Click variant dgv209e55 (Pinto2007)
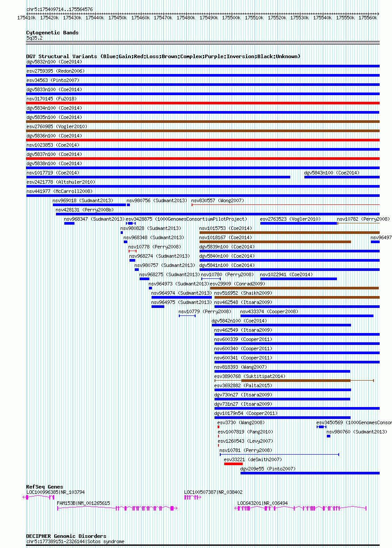This screenshot has width=392, height=548. 310,473
